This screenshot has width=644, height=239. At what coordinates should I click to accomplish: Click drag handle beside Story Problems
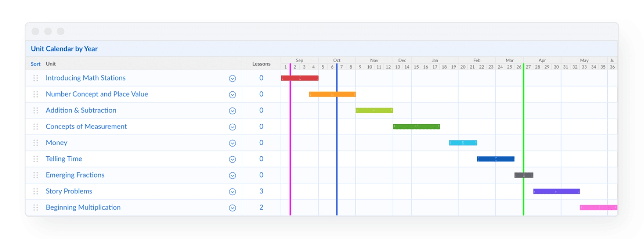pyautogui.click(x=36, y=191)
